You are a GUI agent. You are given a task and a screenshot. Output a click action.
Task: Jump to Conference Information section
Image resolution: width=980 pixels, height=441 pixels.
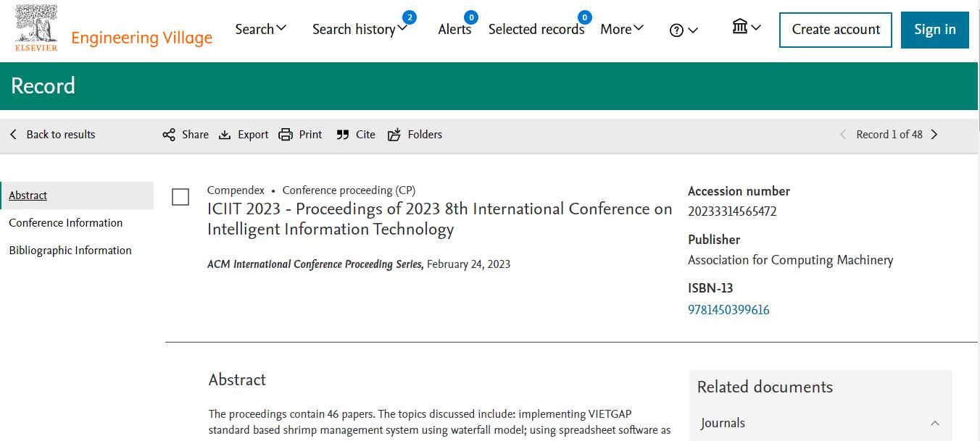click(65, 223)
